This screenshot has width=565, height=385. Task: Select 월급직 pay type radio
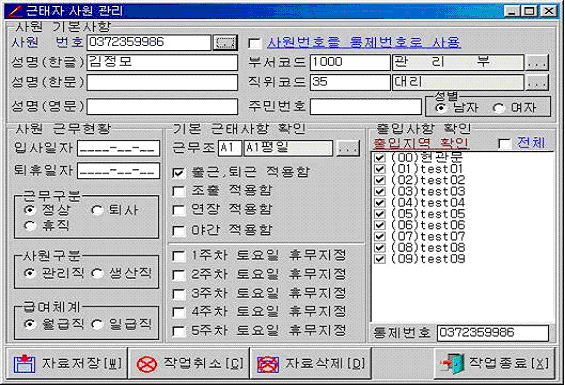click(x=30, y=324)
